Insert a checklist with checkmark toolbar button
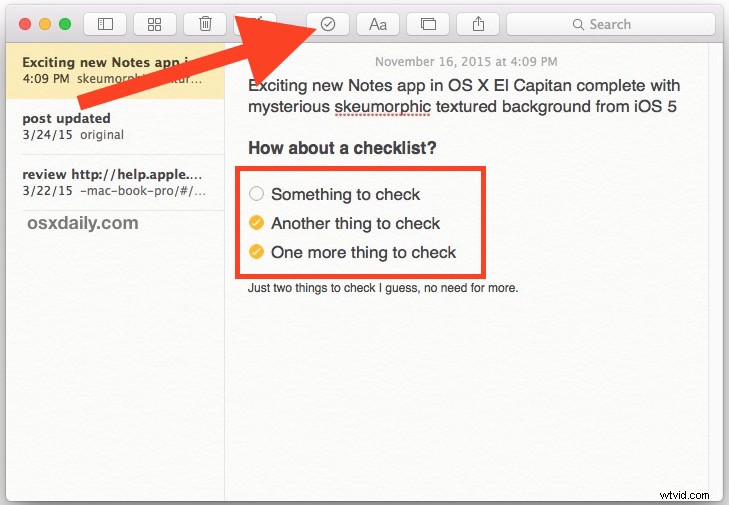 point(328,24)
